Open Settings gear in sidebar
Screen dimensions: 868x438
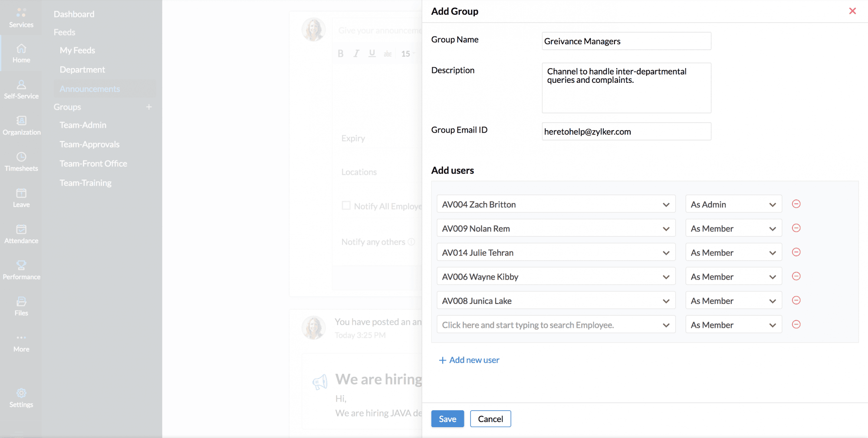point(21,398)
